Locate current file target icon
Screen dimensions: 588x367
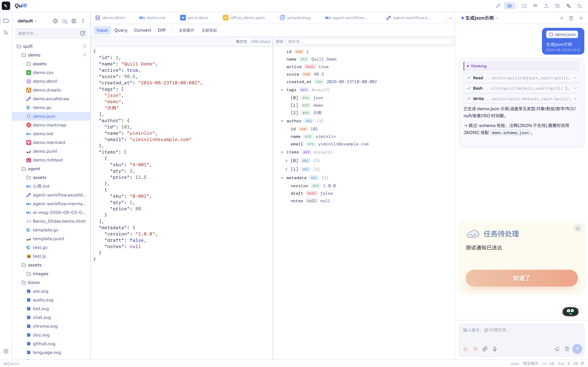coord(55,21)
